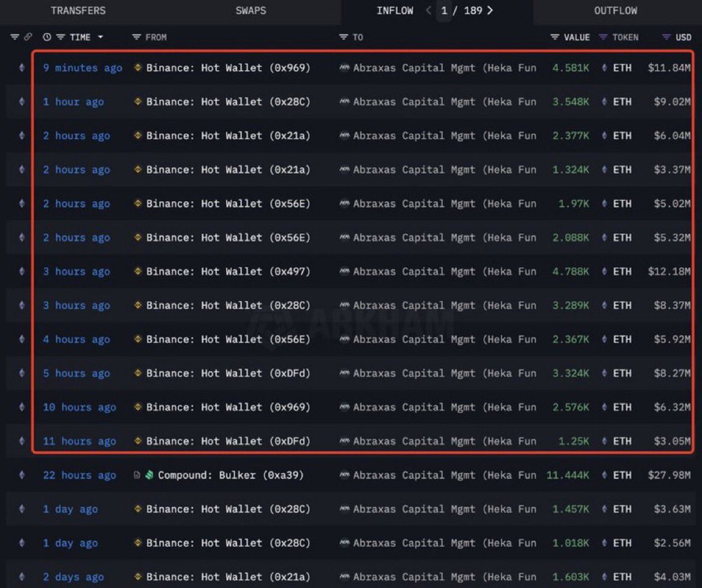The image size is (702, 588).
Task: Open the chain filter icon at header left
Action: click(15, 37)
